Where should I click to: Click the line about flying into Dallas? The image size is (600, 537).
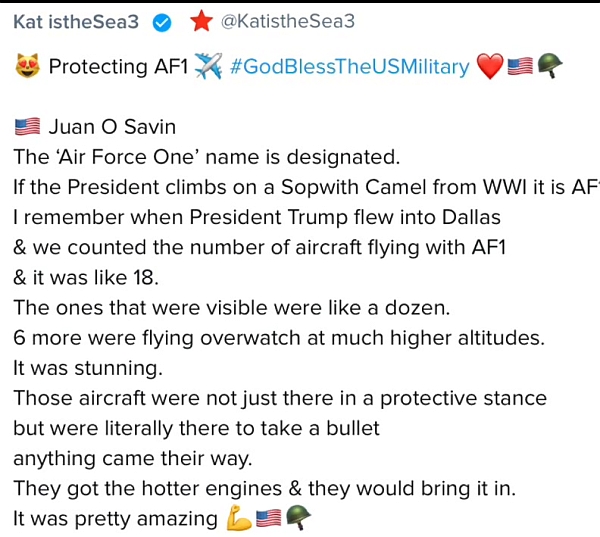(257, 217)
